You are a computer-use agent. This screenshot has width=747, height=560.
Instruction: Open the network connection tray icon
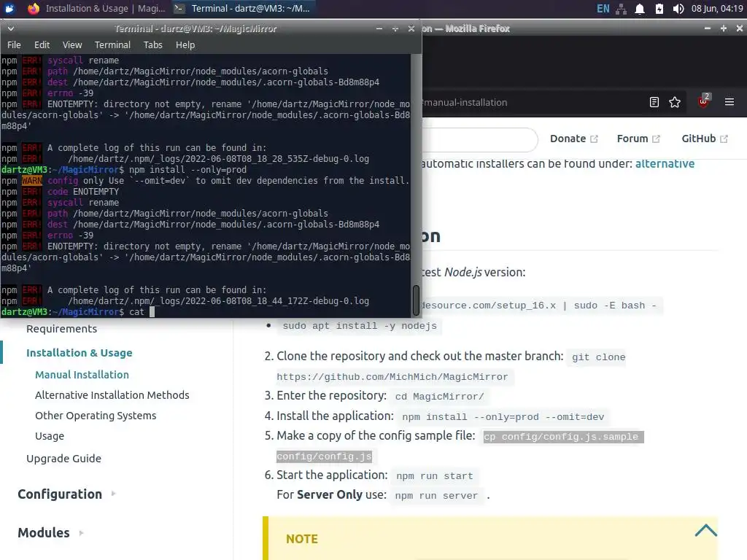(622, 9)
